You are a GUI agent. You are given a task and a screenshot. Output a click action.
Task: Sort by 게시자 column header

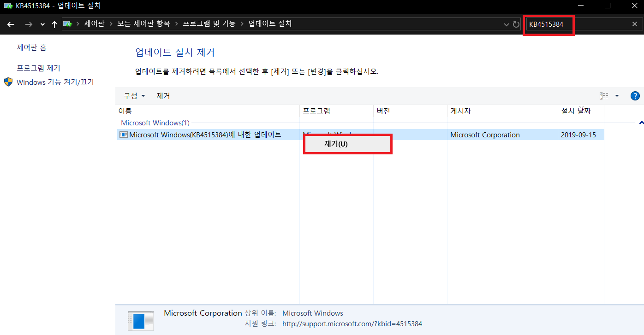pyautogui.click(x=502, y=111)
